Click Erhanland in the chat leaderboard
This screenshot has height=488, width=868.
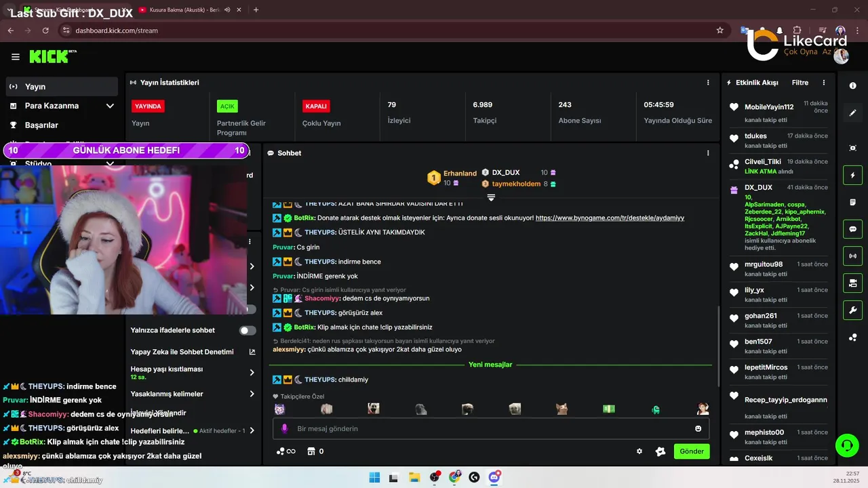(460, 174)
